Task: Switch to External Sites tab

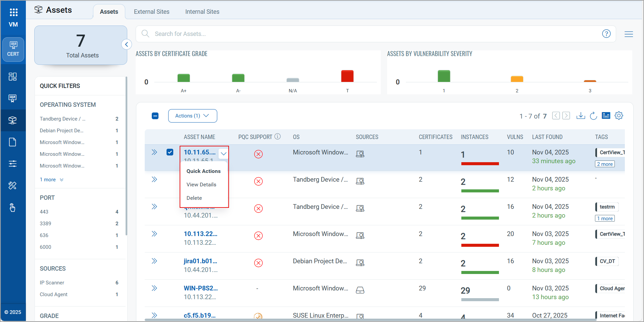Action: (151, 12)
